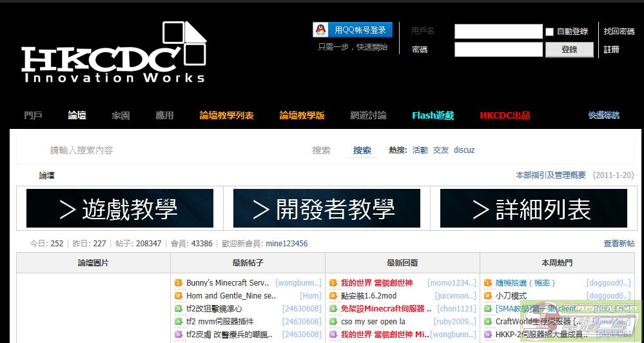Enable the 自動登錄 auto-login checkbox
The width and height of the screenshot is (644, 343).
pyautogui.click(x=549, y=32)
